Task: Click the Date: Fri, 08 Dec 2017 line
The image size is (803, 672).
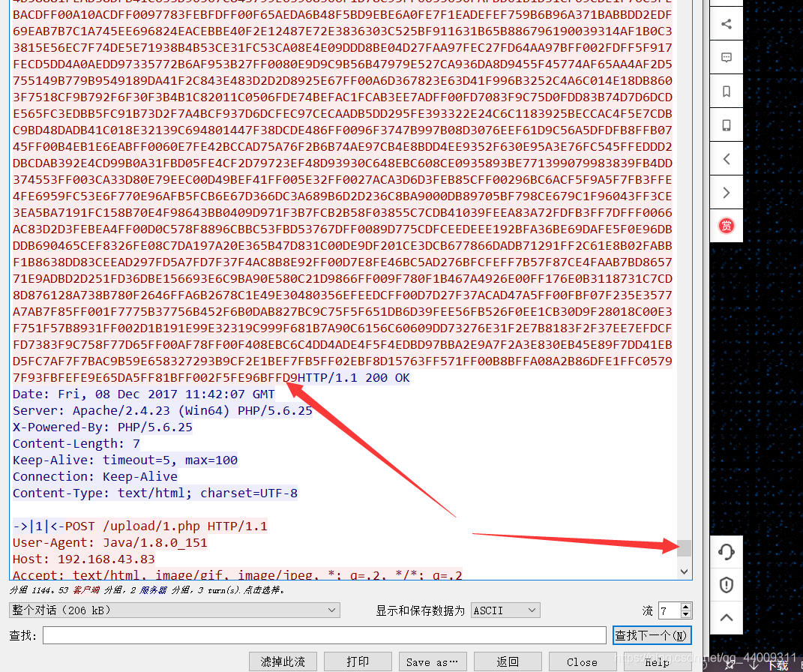Action: pyautogui.click(x=144, y=394)
